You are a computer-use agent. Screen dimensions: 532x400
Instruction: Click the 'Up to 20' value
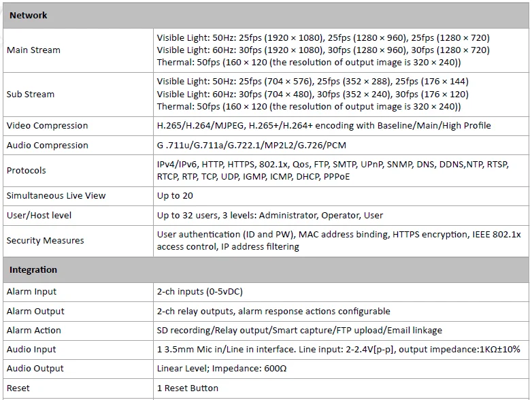click(175, 196)
